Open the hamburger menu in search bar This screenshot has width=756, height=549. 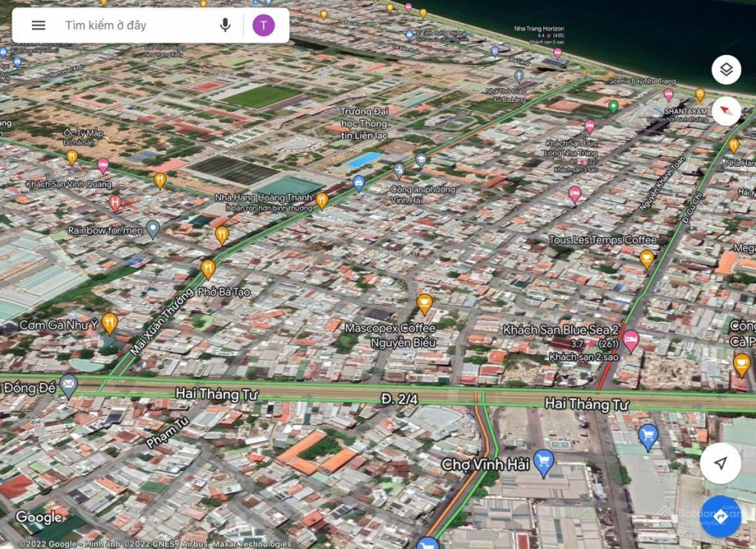point(38,25)
